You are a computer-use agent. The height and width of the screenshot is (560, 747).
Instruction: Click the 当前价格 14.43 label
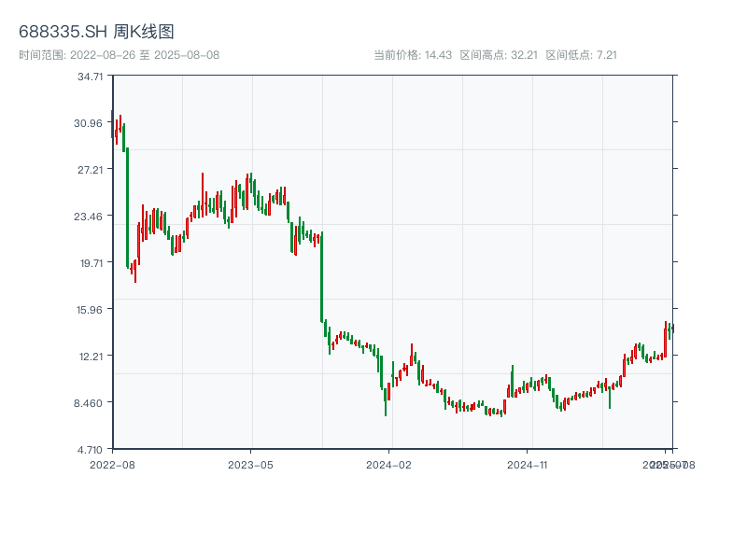413,55
